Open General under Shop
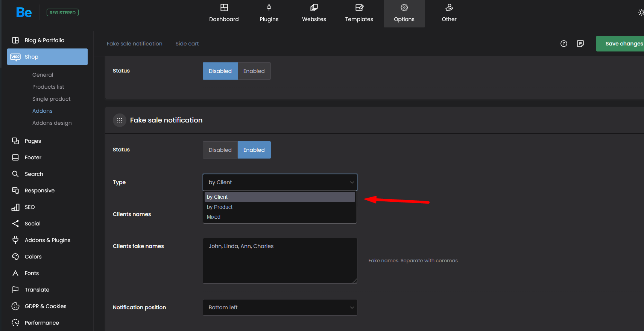This screenshot has height=331, width=644. (x=43, y=75)
